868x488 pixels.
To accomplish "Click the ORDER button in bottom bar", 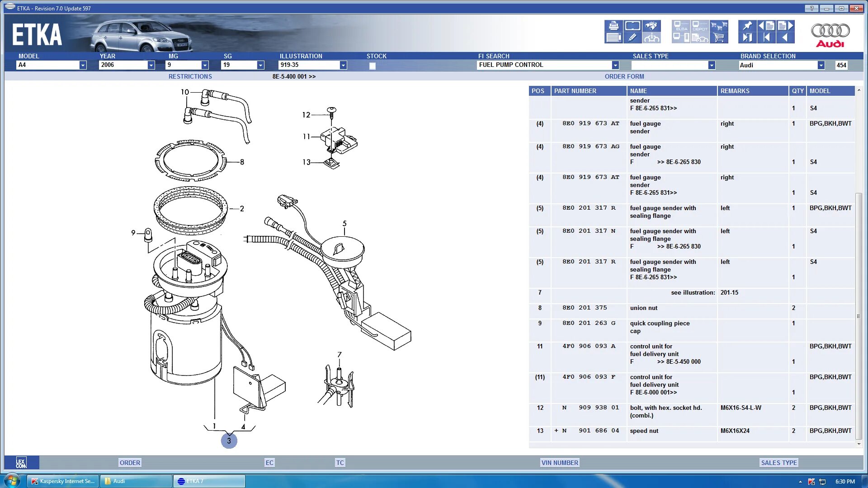I will click(x=130, y=463).
